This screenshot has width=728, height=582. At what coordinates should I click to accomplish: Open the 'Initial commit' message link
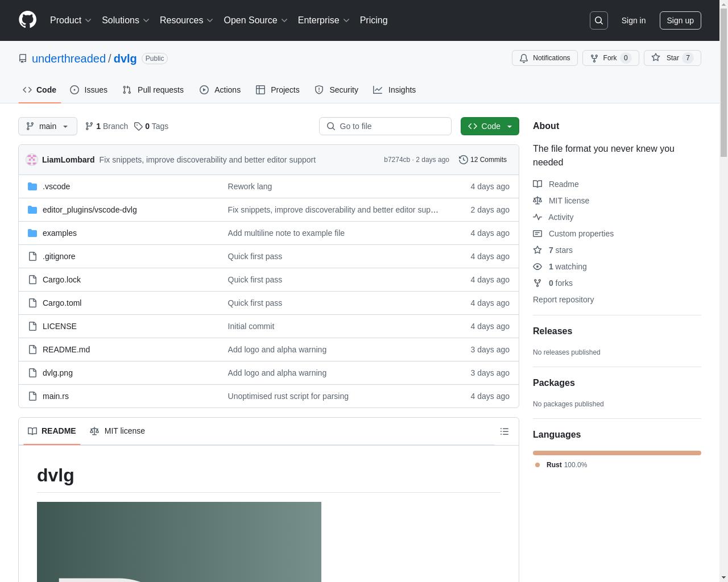(x=251, y=326)
